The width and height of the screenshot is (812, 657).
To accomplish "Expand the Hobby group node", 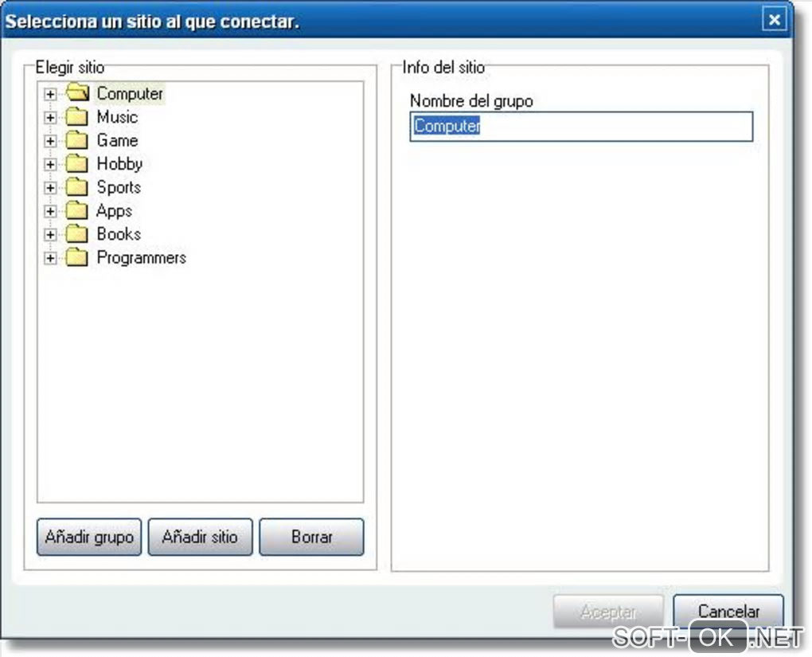I will [50, 164].
